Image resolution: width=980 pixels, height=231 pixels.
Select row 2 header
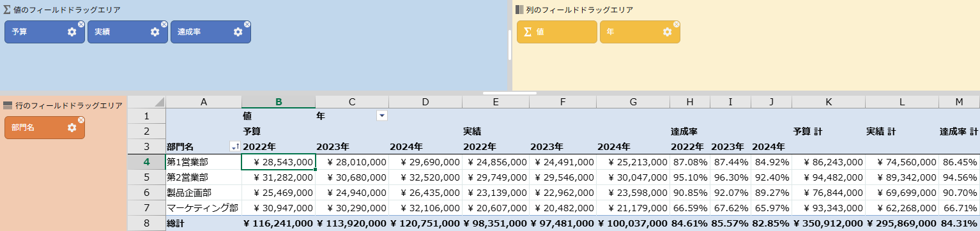tap(146, 131)
